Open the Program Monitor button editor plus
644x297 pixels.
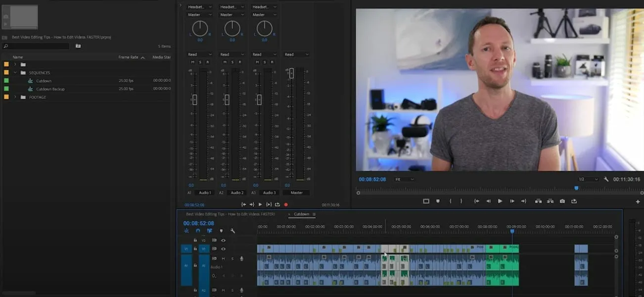click(x=638, y=201)
